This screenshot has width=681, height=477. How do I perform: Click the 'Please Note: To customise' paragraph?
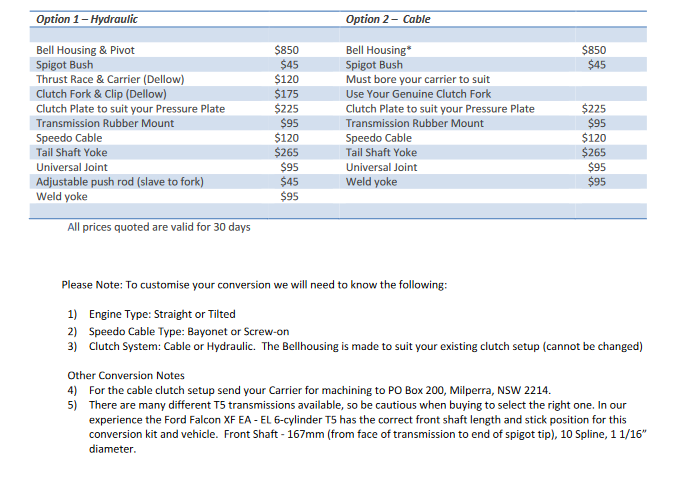[x=254, y=285]
